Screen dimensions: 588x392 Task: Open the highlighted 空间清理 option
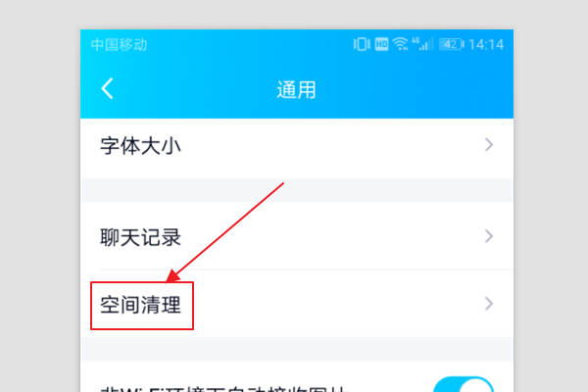pyautogui.click(x=140, y=305)
